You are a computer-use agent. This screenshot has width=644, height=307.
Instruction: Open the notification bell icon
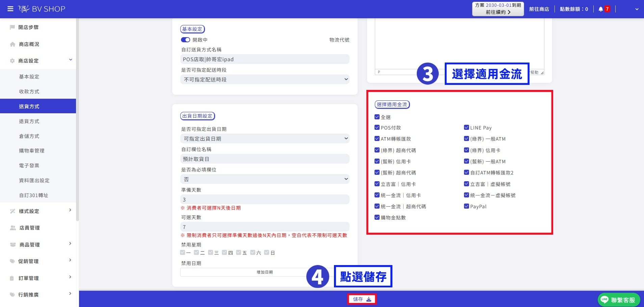[x=600, y=9]
